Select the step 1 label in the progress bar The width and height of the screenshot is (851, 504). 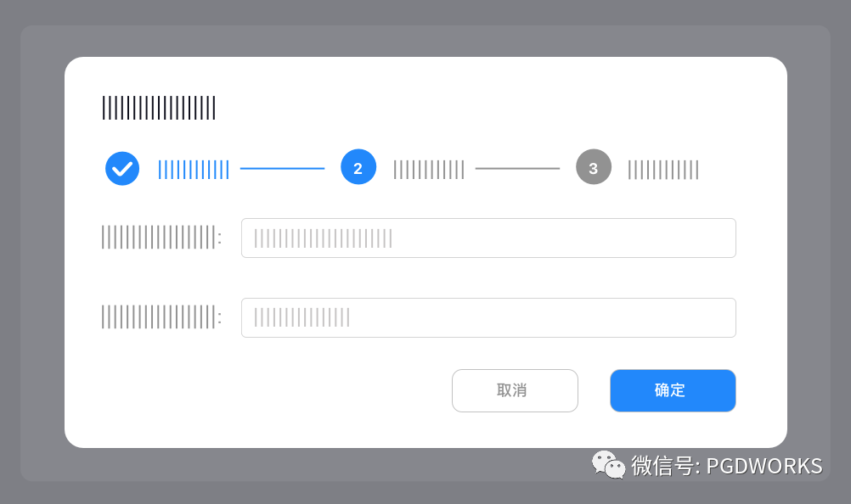point(194,169)
